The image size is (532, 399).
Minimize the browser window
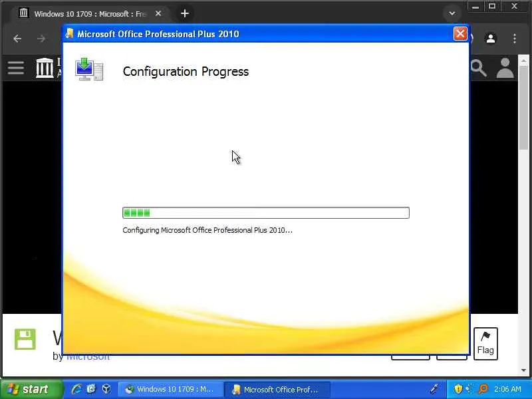click(475, 7)
